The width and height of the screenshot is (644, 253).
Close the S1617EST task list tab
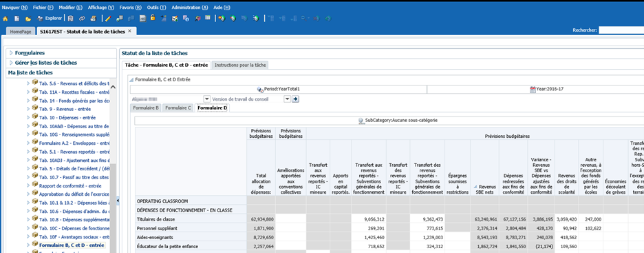pyautogui.click(x=130, y=31)
